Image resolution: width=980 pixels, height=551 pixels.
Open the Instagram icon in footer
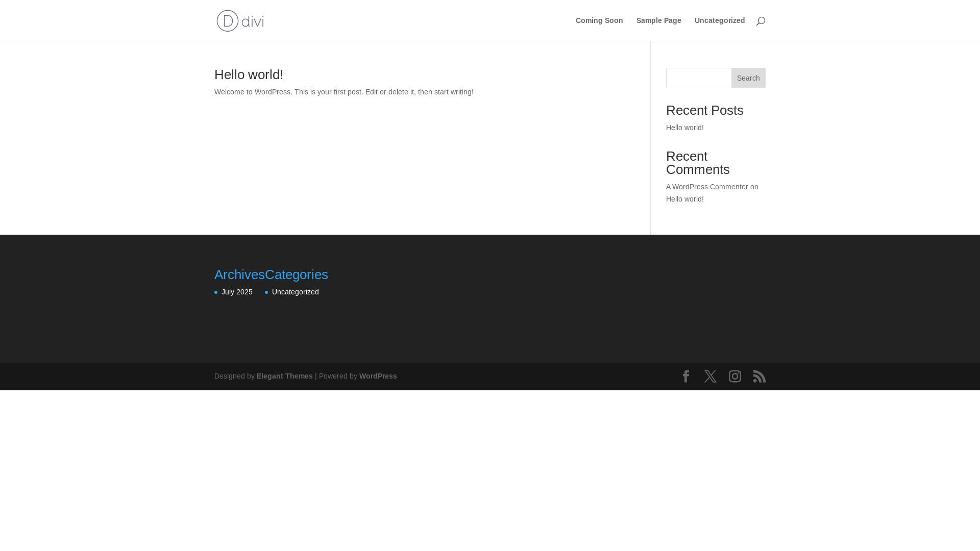(735, 377)
